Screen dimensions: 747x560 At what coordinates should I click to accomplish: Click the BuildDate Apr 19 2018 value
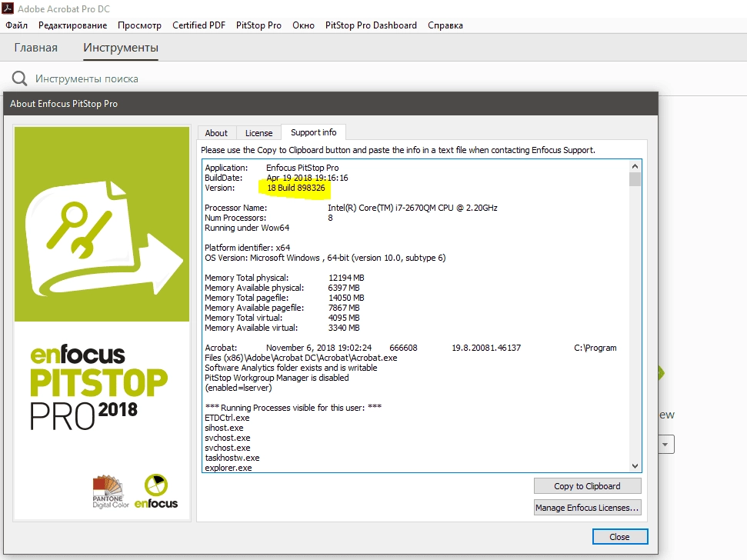[307, 178]
